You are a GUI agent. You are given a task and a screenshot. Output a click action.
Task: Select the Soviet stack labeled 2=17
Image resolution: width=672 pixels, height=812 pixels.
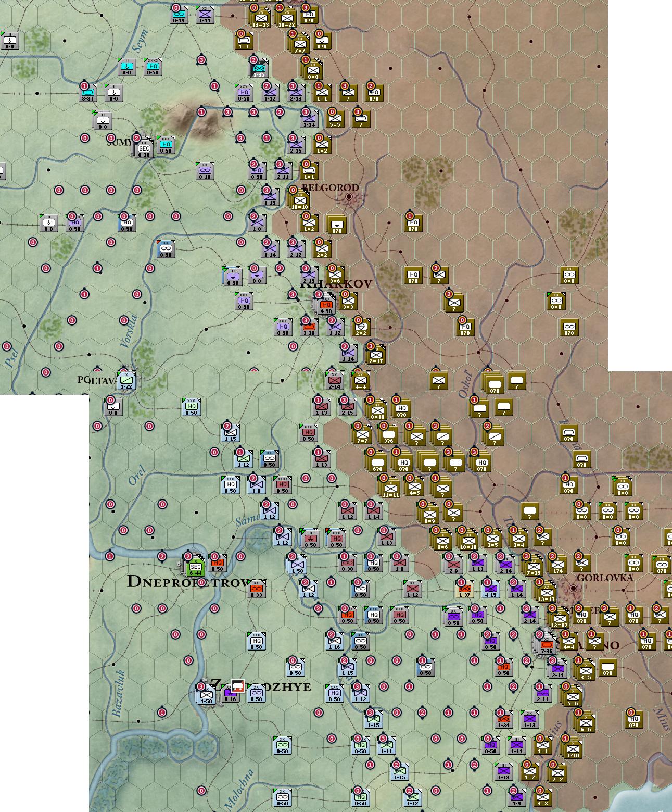coord(376,355)
